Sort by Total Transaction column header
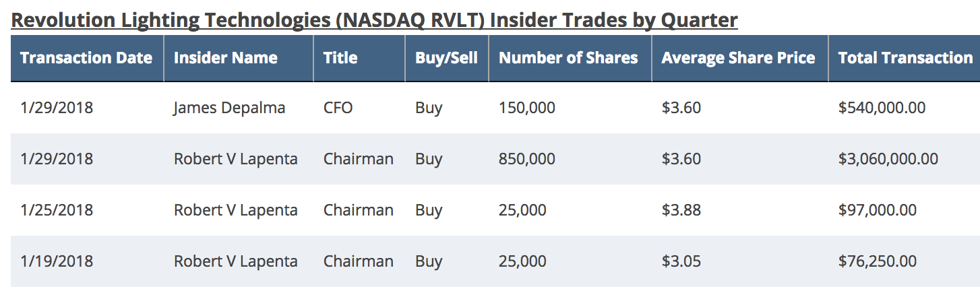 pos(905,58)
